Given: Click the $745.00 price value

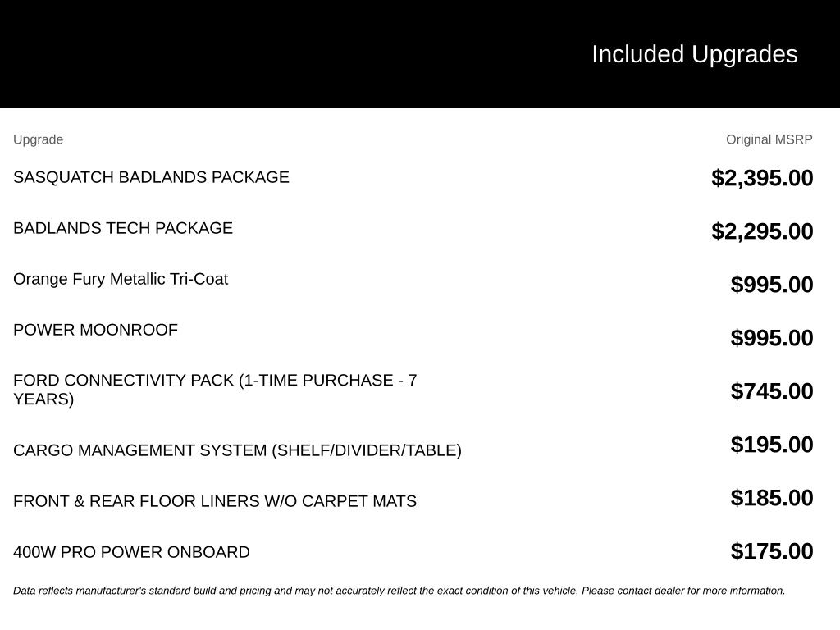Looking at the screenshot, I should tap(772, 391).
